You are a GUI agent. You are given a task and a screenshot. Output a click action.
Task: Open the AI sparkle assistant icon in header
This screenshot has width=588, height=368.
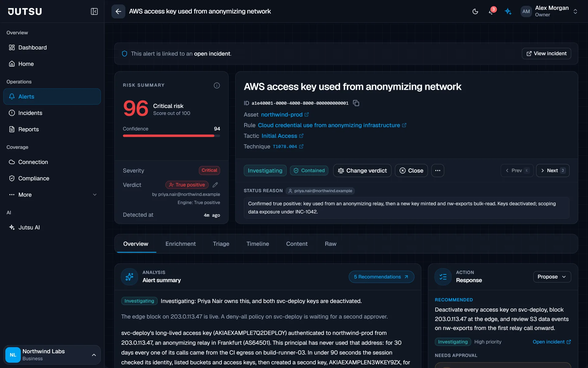pos(508,11)
